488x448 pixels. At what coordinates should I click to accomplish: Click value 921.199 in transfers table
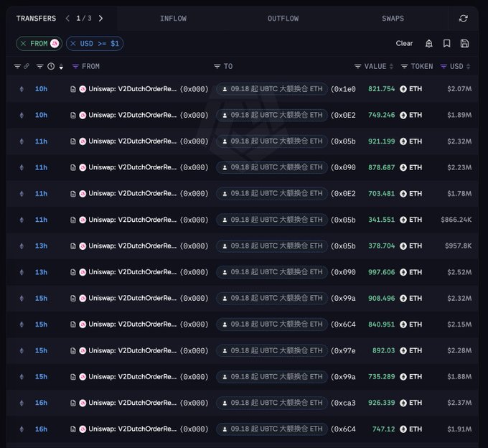[381, 141]
